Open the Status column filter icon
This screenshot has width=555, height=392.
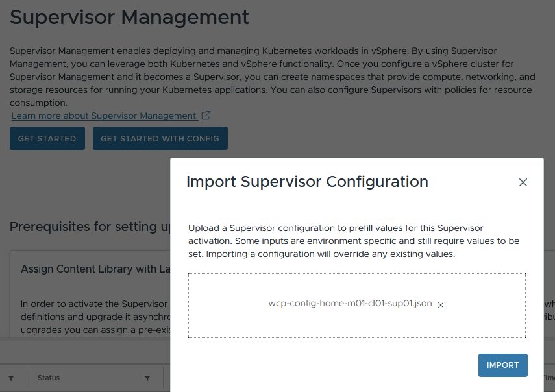pos(147,378)
